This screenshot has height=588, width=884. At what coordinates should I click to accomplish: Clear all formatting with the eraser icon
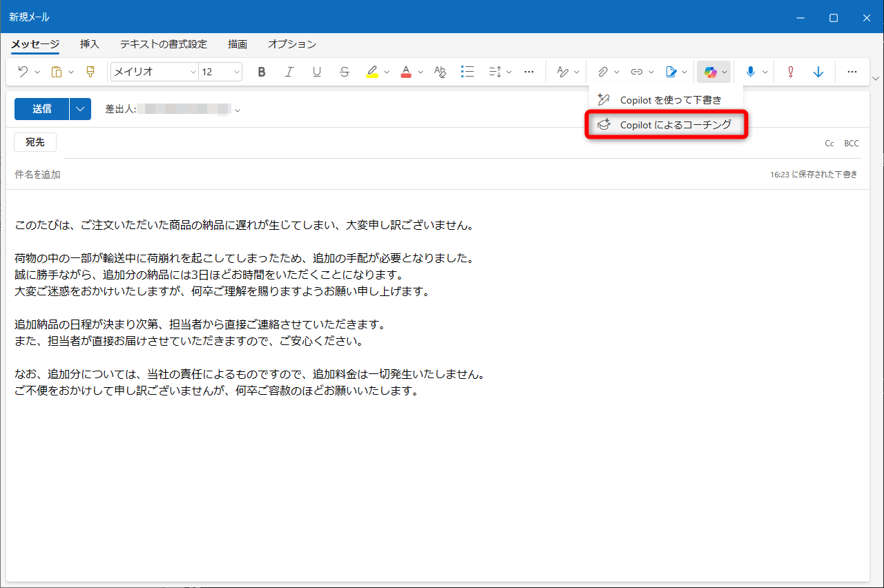click(x=440, y=71)
